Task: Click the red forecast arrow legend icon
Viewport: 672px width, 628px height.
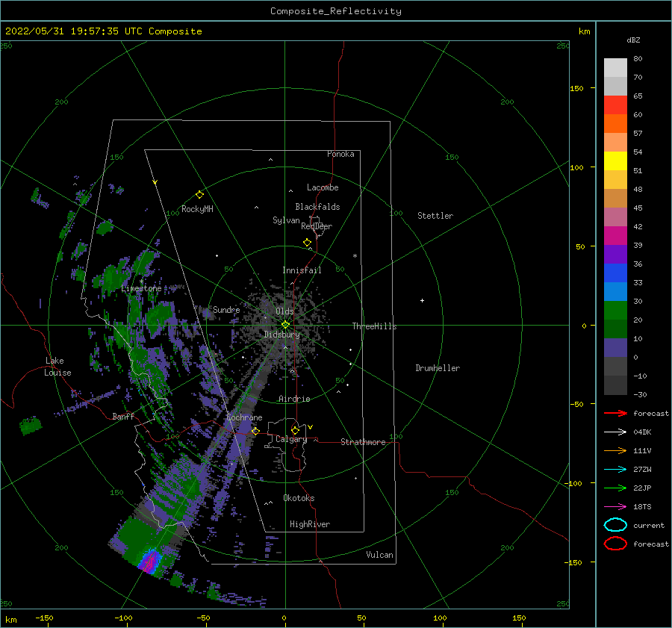Action: coord(615,413)
